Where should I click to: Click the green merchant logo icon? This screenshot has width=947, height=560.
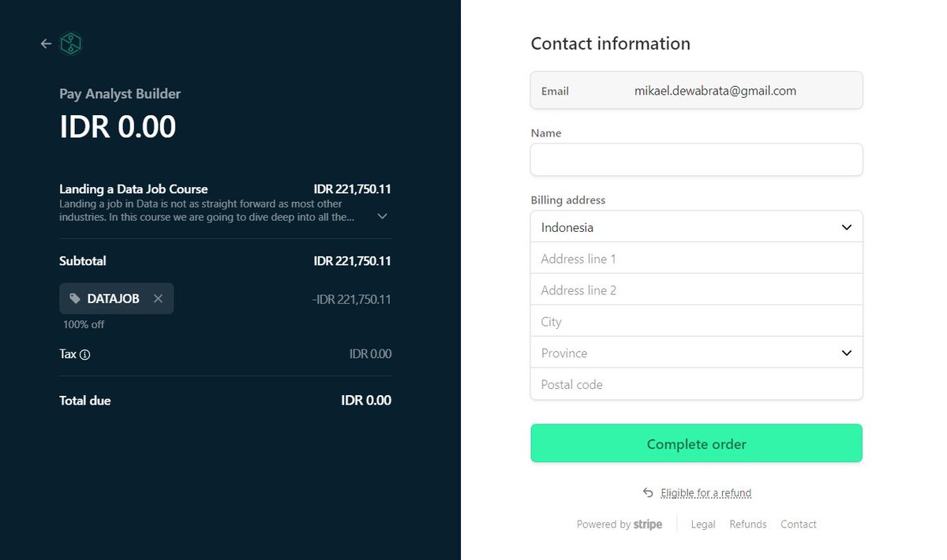pyautogui.click(x=71, y=44)
